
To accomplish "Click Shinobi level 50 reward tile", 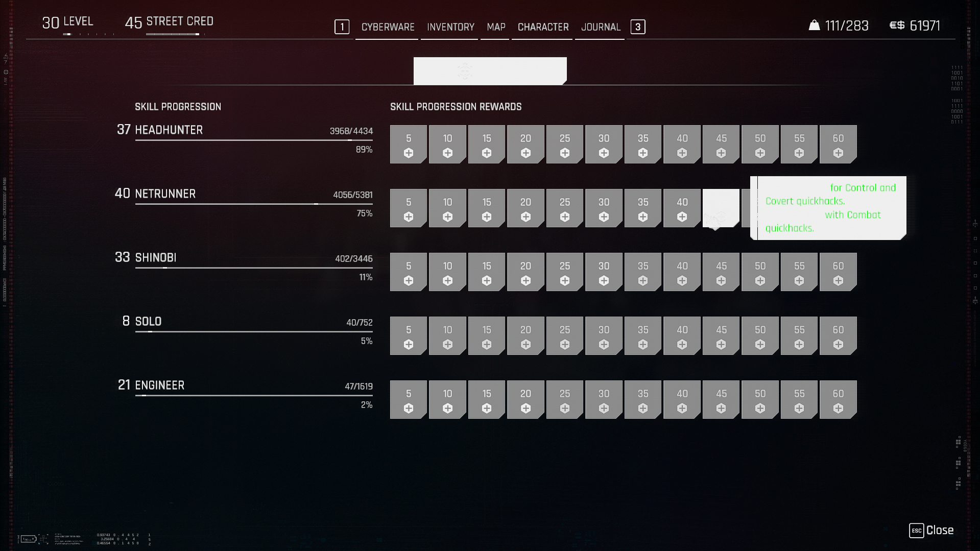I will coord(760,272).
